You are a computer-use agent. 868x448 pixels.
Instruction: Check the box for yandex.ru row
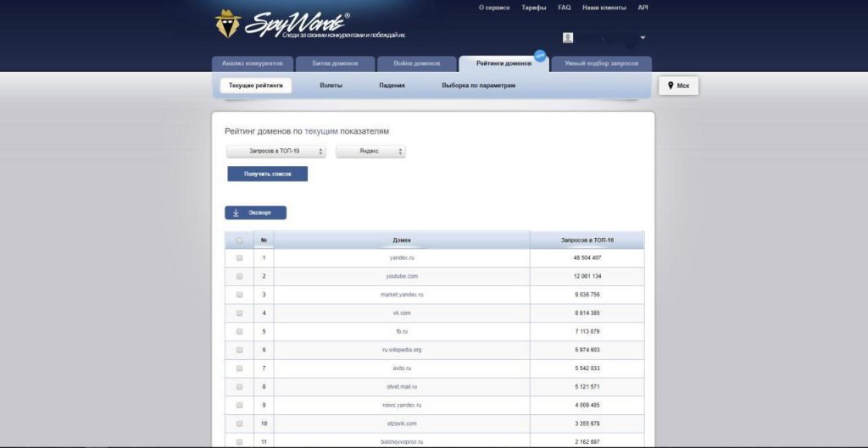[239, 257]
